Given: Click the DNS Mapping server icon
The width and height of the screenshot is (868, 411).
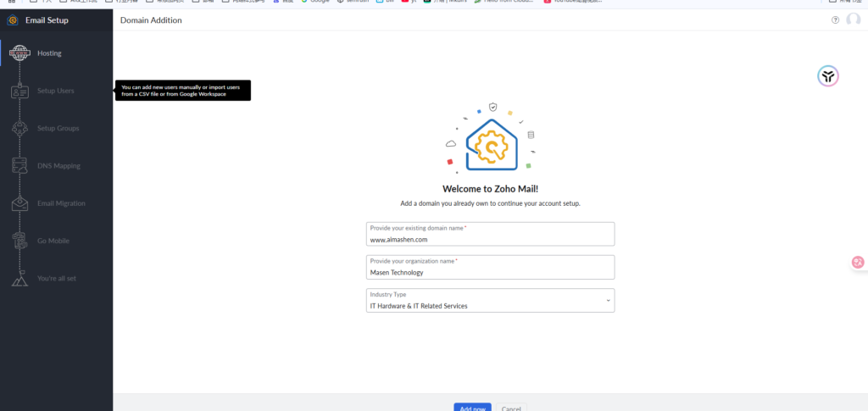Looking at the screenshot, I should (20, 166).
